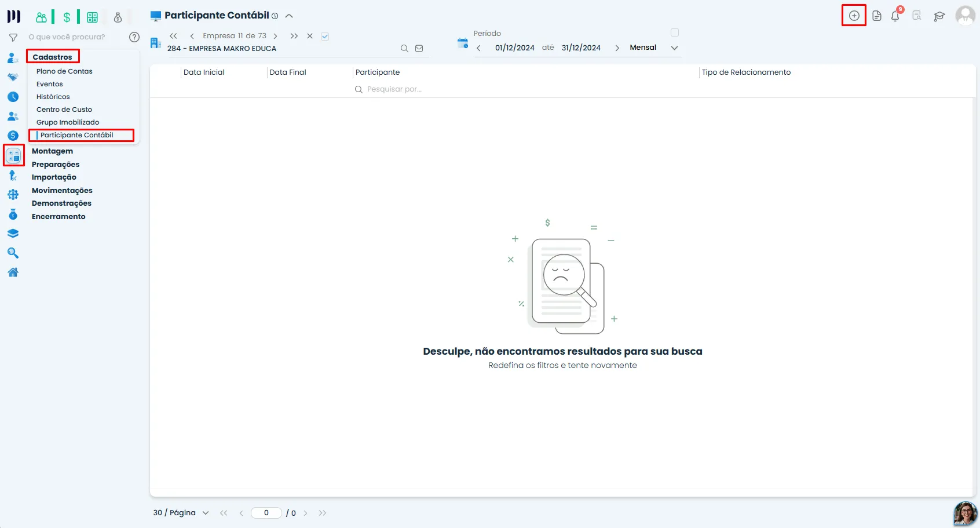Select the handshake icon in the sidebar

tap(13, 77)
